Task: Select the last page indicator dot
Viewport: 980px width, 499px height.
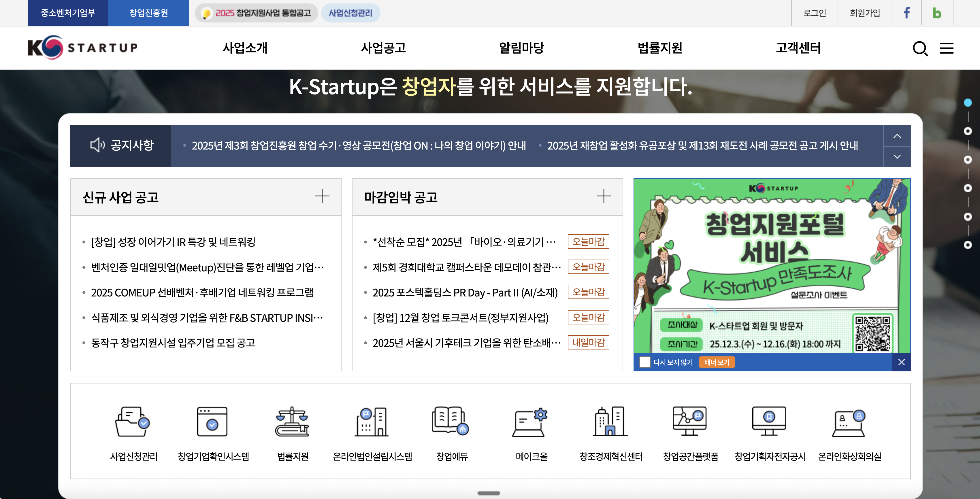Action: pos(967,245)
